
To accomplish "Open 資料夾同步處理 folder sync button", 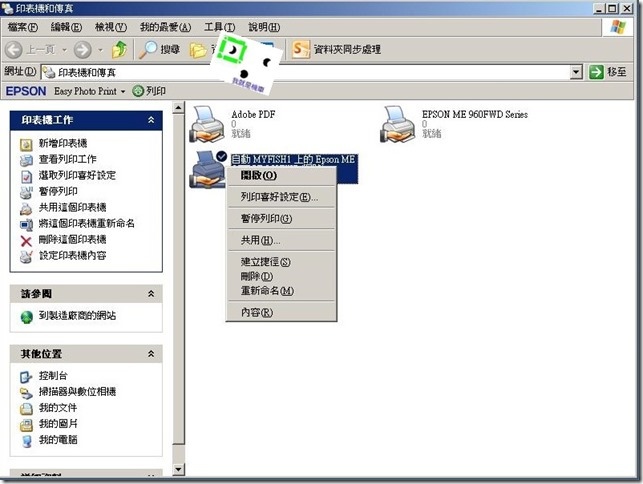I will 337,49.
